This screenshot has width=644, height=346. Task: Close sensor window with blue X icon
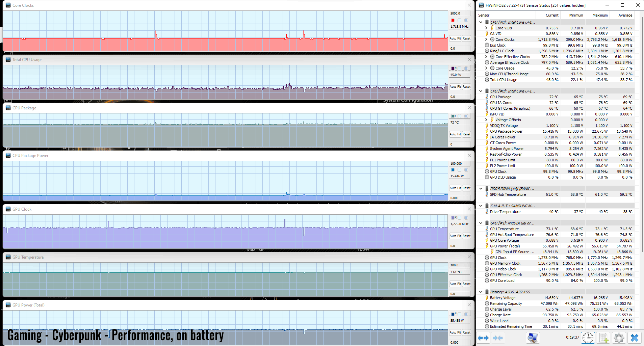coord(635,338)
